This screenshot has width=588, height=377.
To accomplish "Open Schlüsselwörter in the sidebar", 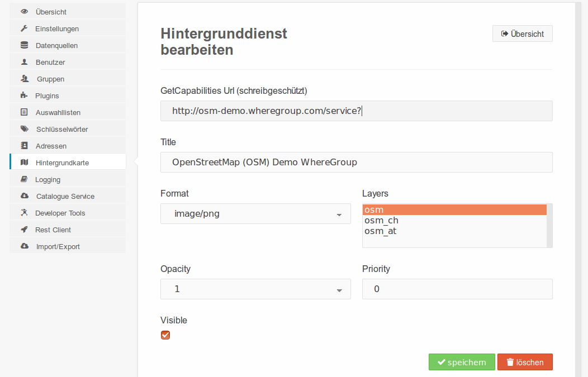I will pos(68,129).
